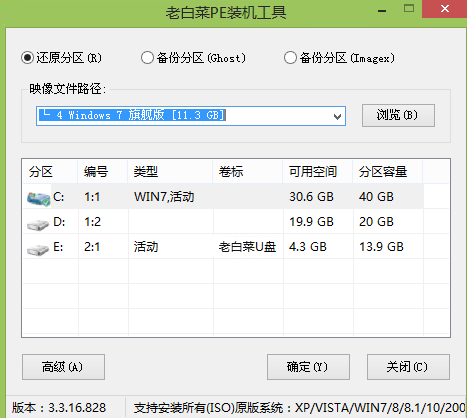467x418 pixels.
Task: Select 备份分区 (Imagex) radio option
Action: pyautogui.click(x=290, y=58)
